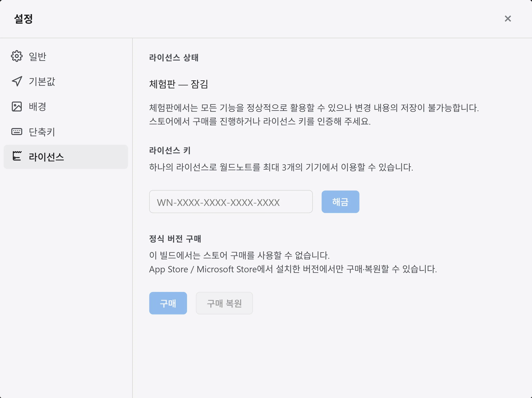This screenshot has height=398, width=532.
Task: Switch to the 일반 tab
Action: coord(66,56)
